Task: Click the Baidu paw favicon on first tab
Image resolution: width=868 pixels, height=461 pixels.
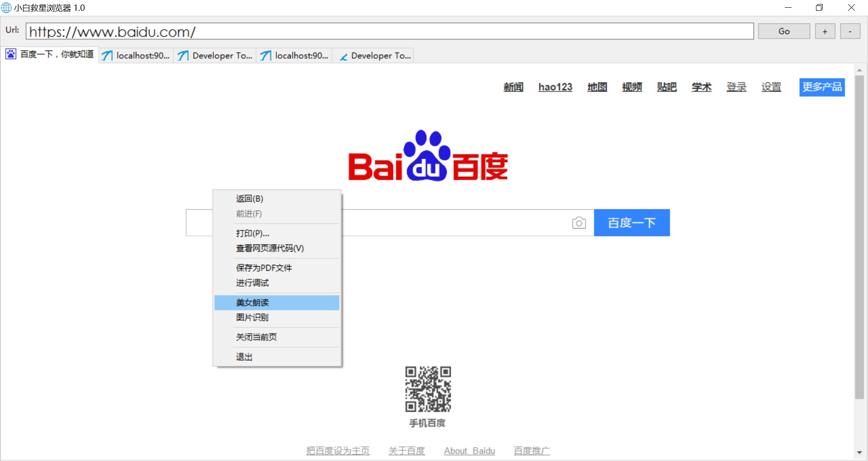Action: (x=11, y=54)
